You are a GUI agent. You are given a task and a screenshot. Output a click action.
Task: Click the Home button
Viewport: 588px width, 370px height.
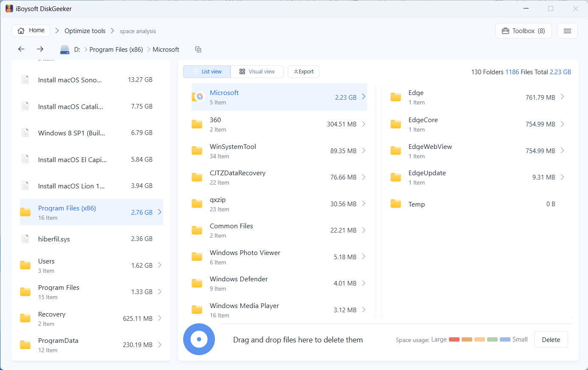pyautogui.click(x=31, y=31)
